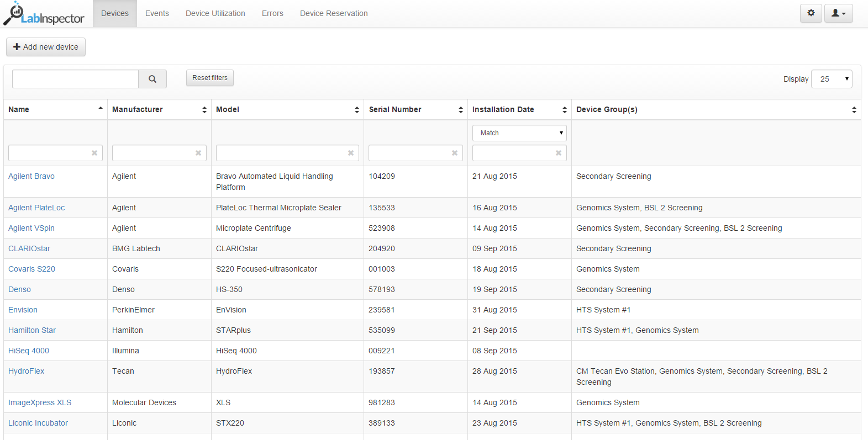Viewport: 868px width, 440px height.
Task: Clear the Installation Date filter field
Action: (x=559, y=153)
